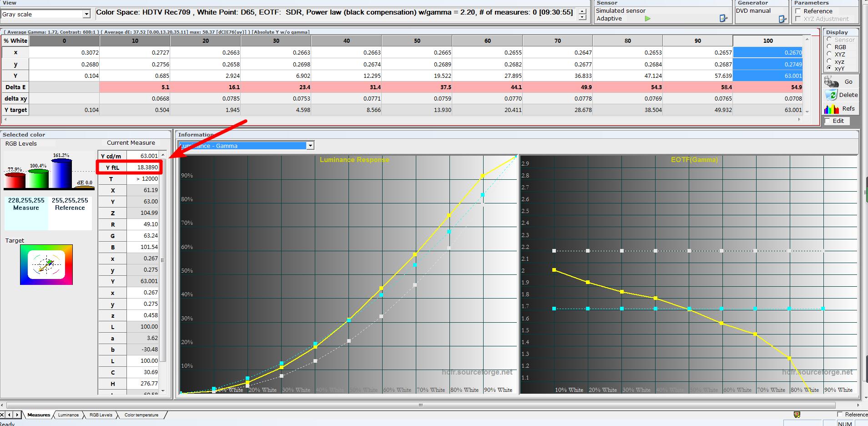Click the Delete measures button
868x426 pixels.
tap(841, 95)
